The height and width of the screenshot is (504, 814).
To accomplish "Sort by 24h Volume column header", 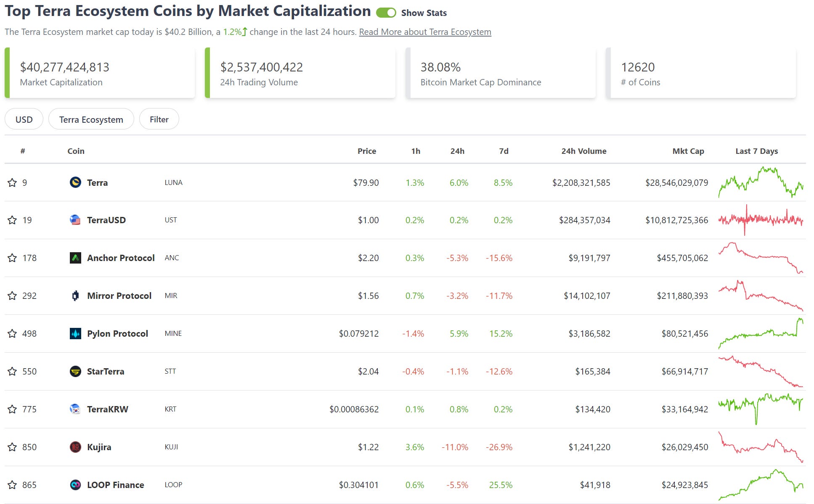I will (x=584, y=151).
